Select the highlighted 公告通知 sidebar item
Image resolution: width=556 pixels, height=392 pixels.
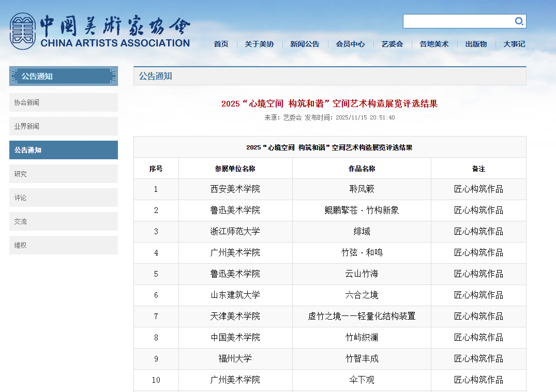pos(64,150)
